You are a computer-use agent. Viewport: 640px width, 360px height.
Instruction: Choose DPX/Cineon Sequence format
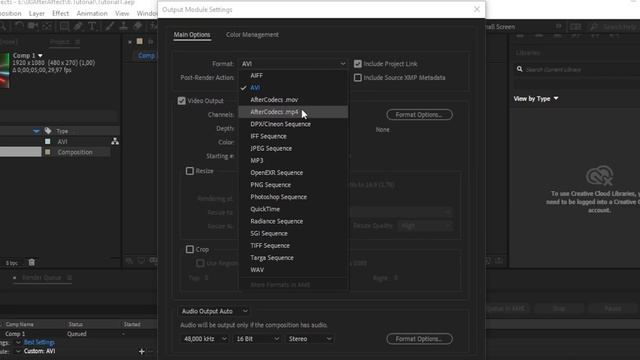(x=293, y=124)
